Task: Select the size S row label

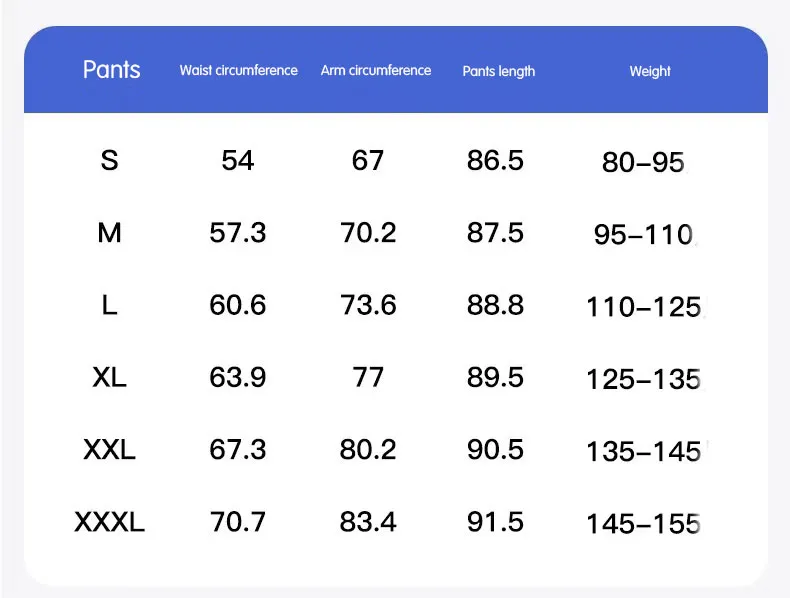Action: [109, 161]
